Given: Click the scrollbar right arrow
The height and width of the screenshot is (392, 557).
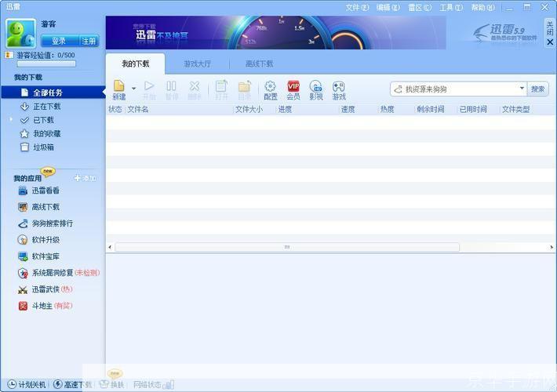Looking at the screenshot, I should (552, 247).
